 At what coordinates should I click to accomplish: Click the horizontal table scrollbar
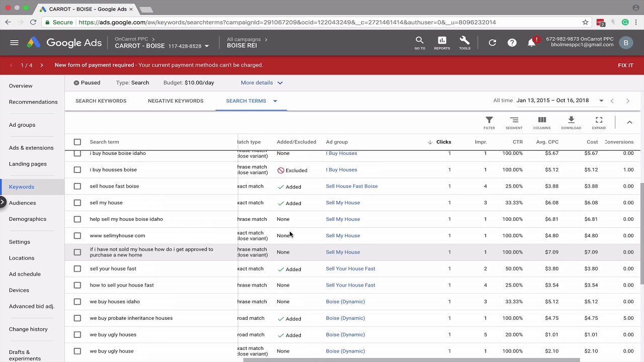click(412, 360)
